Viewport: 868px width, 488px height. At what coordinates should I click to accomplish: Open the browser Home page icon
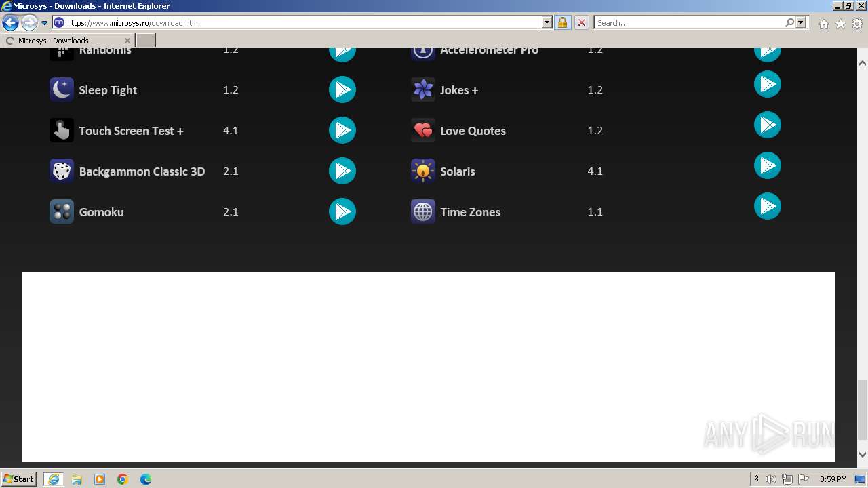point(823,23)
